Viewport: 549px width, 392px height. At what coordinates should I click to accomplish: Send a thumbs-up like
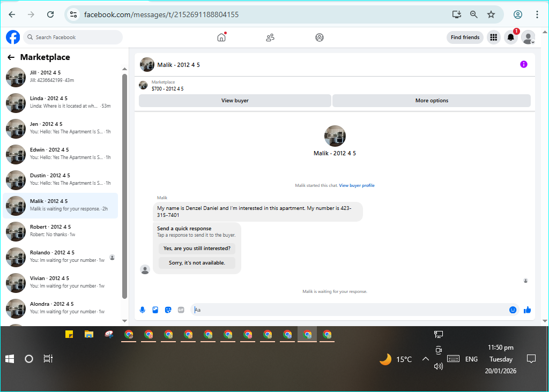(528, 310)
